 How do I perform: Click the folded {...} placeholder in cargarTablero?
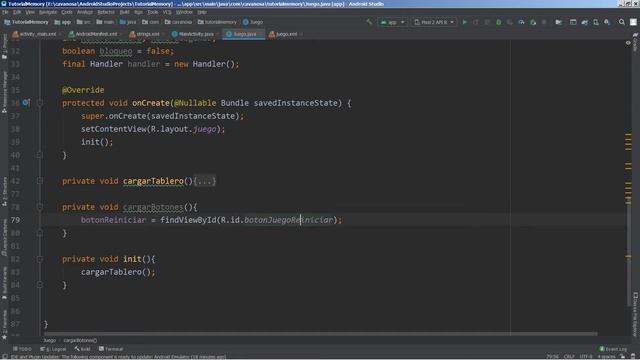point(204,181)
